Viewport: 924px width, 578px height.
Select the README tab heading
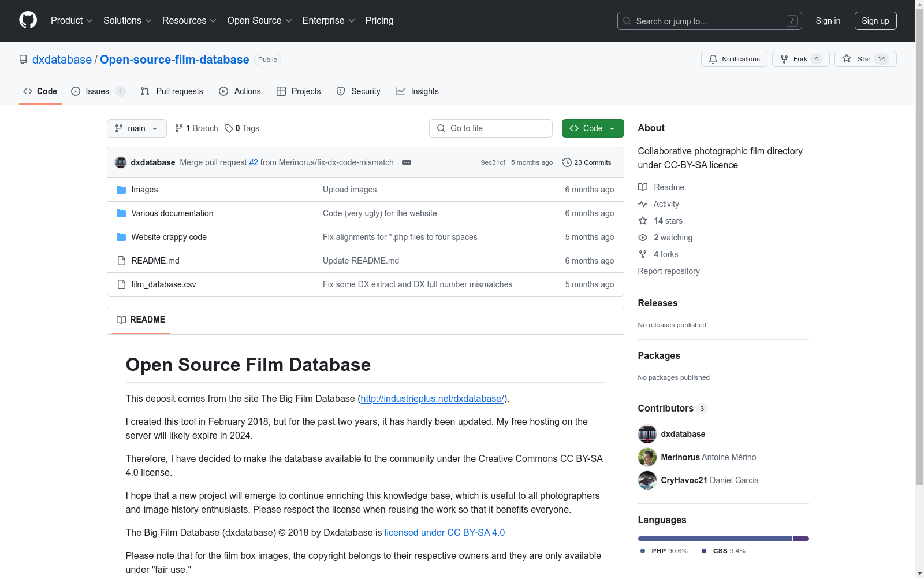141,320
